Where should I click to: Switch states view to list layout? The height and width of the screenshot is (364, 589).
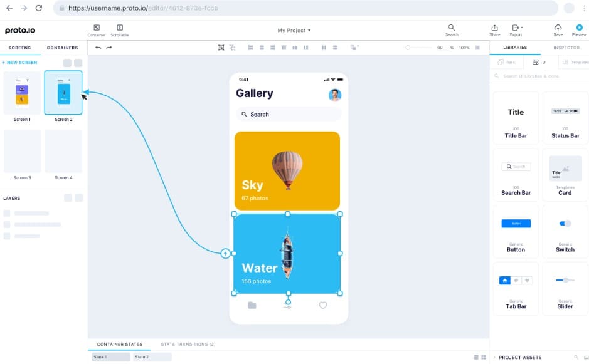(x=476, y=357)
